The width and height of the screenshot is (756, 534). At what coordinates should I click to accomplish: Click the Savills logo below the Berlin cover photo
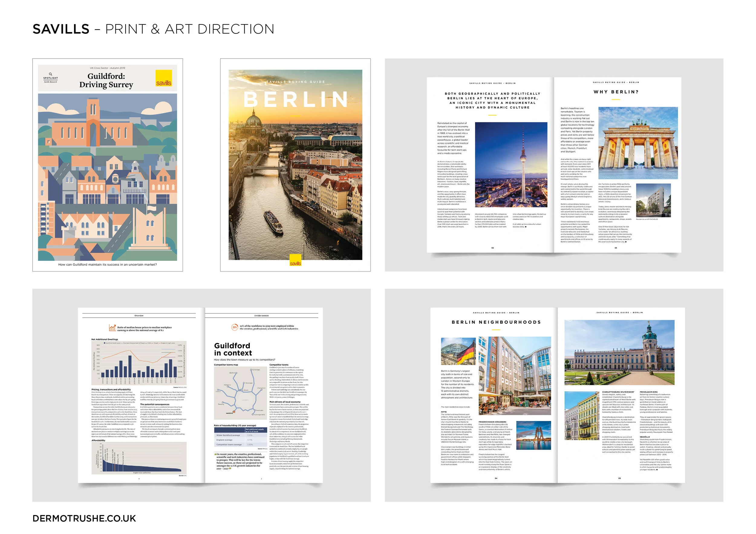coord(295,260)
